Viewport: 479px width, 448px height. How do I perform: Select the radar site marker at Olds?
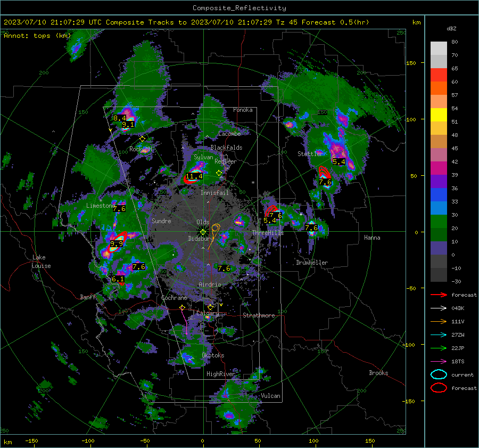click(203, 232)
